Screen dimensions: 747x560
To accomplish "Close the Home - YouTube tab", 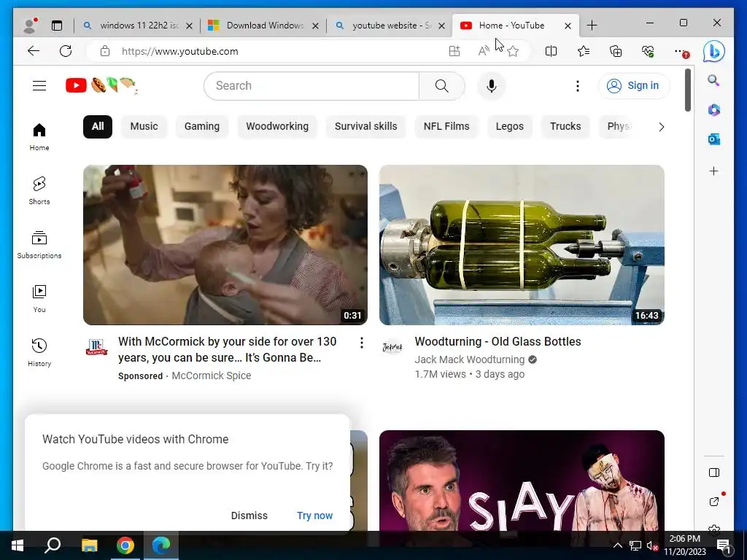I will click(x=568, y=26).
